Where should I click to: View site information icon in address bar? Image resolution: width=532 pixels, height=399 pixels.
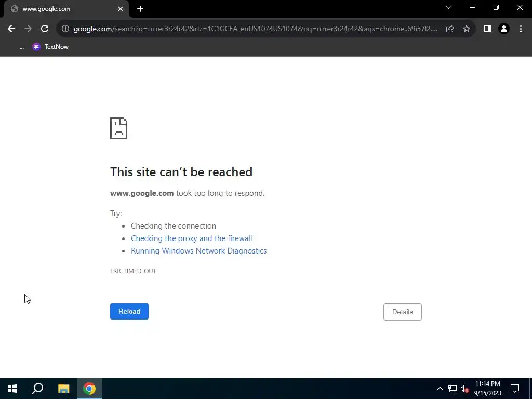(65, 29)
